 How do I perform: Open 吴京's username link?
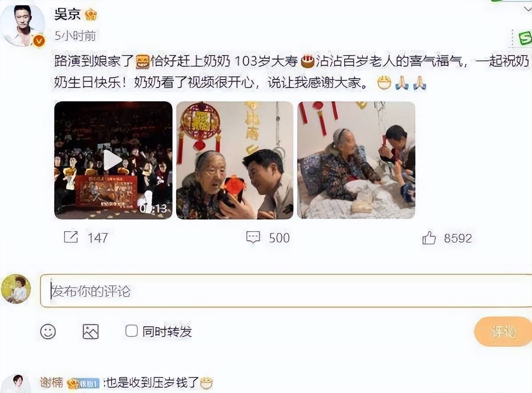68,14
